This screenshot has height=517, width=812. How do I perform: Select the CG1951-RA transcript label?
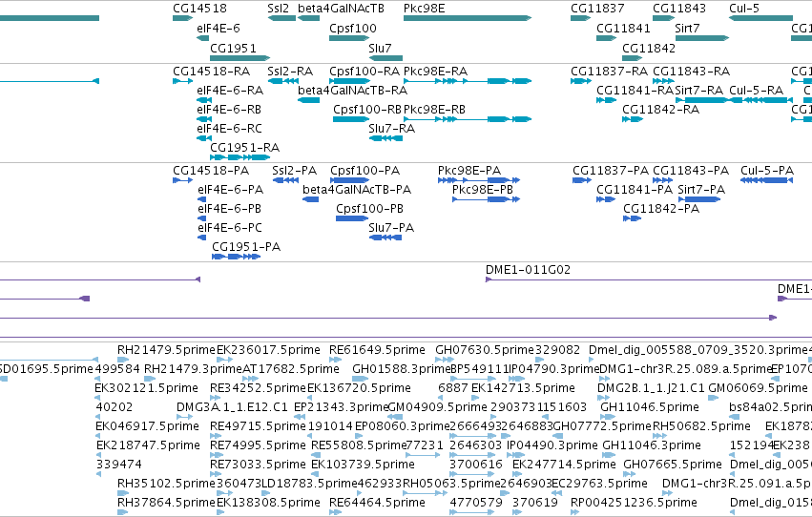click(x=244, y=148)
